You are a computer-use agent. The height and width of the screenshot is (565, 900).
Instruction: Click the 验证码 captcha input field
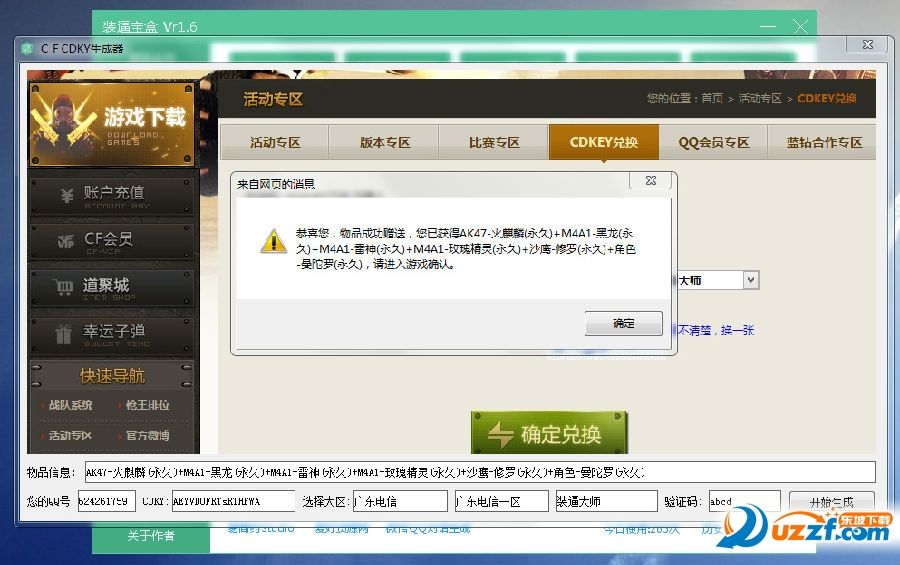point(744,501)
